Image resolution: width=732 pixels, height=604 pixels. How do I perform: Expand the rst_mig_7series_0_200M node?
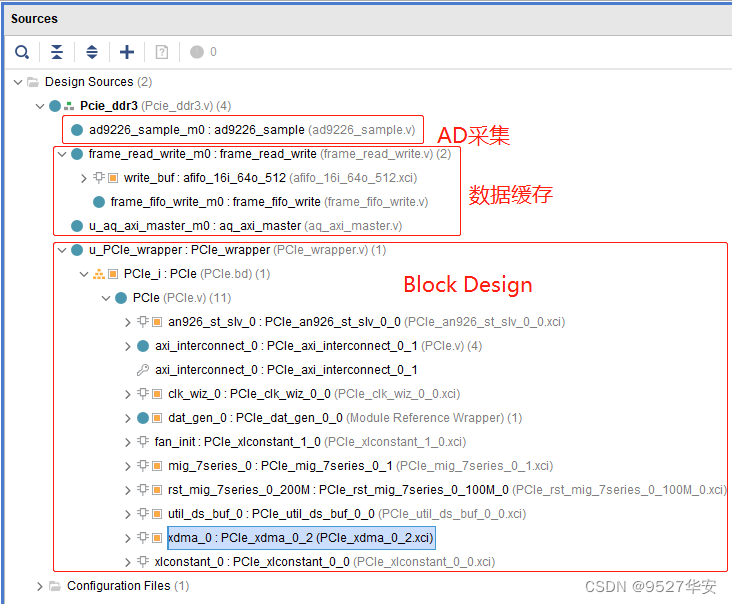(x=127, y=490)
